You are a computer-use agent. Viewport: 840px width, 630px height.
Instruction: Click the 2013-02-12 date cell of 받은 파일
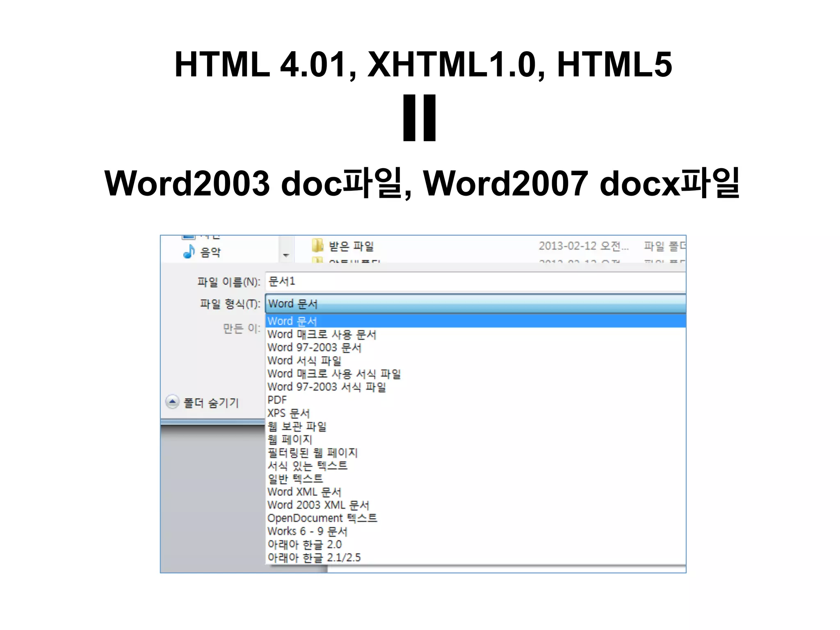coord(583,246)
